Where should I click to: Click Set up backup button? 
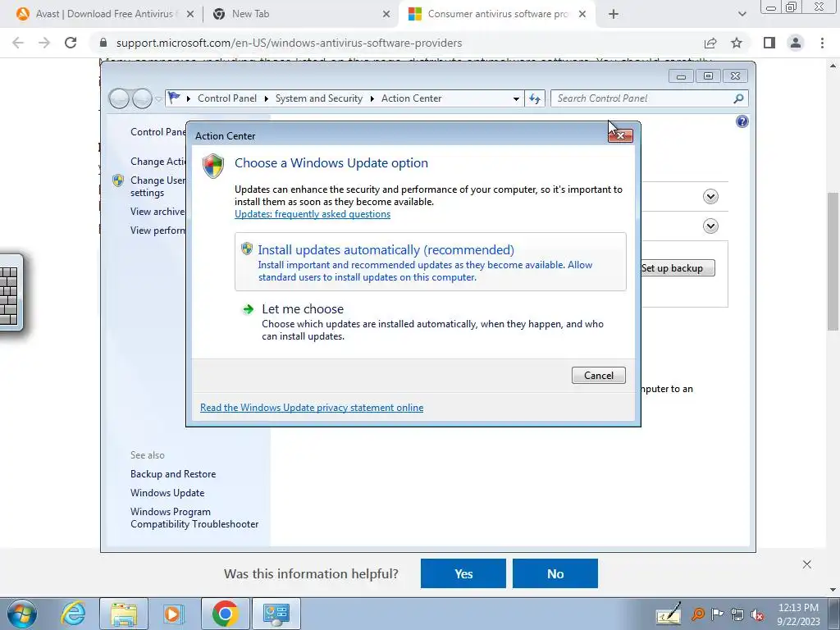point(678,268)
